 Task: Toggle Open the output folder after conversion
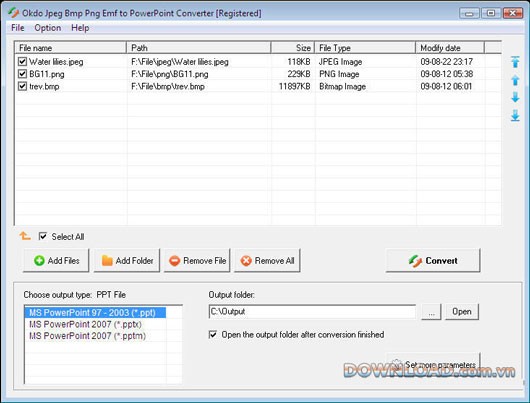click(x=213, y=334)
